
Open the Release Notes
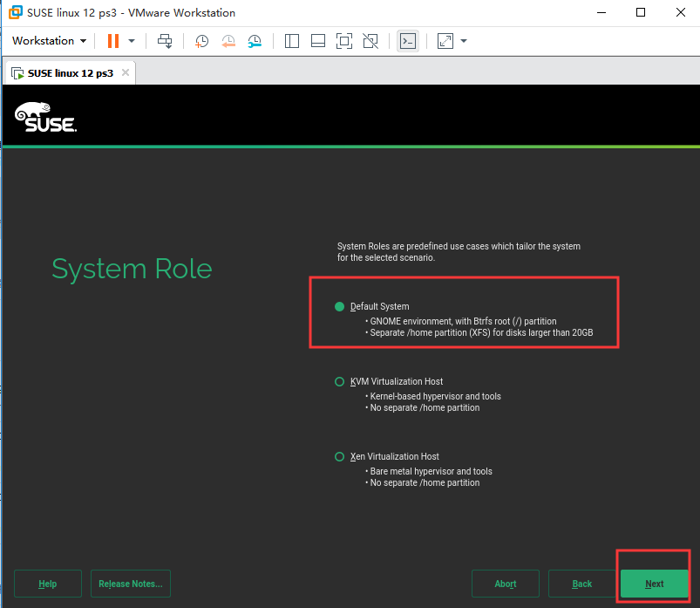[130, 584]
